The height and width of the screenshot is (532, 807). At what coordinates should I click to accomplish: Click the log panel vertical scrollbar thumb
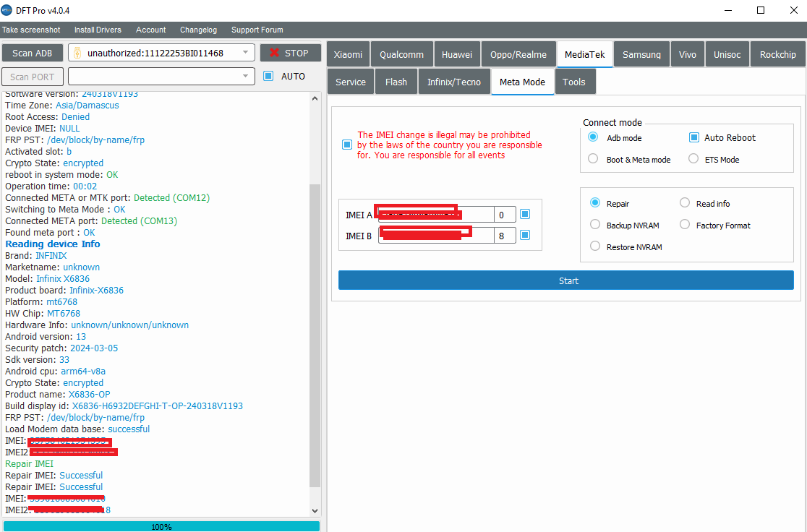315,335
